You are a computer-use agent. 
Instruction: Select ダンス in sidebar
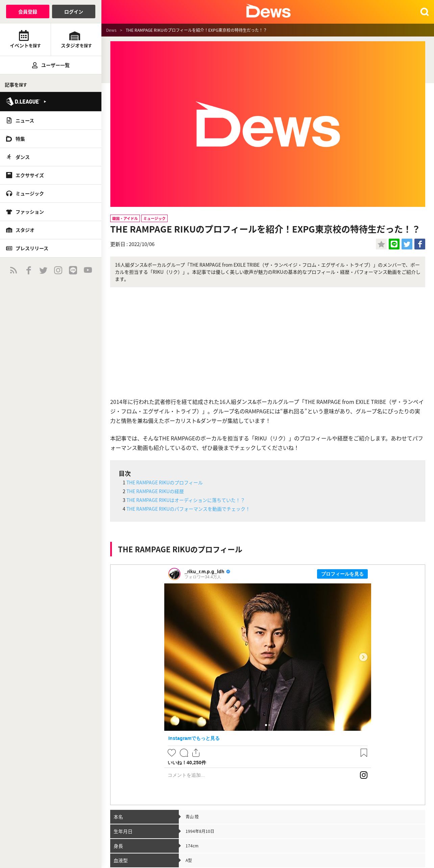[x=51, y=157]
